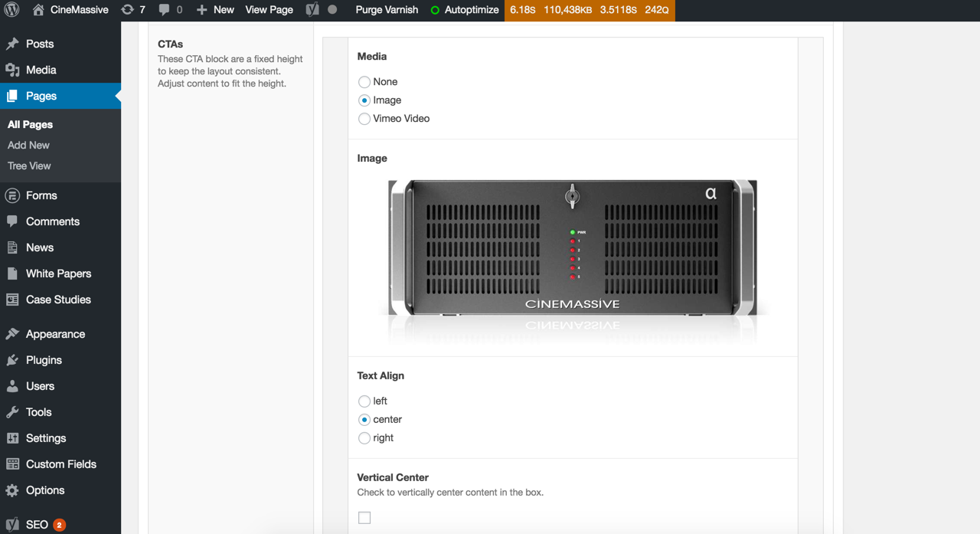Click the home icon beside CineMassive
The height and width of the screenshot is (534, 980).
(x=38, y=10)
